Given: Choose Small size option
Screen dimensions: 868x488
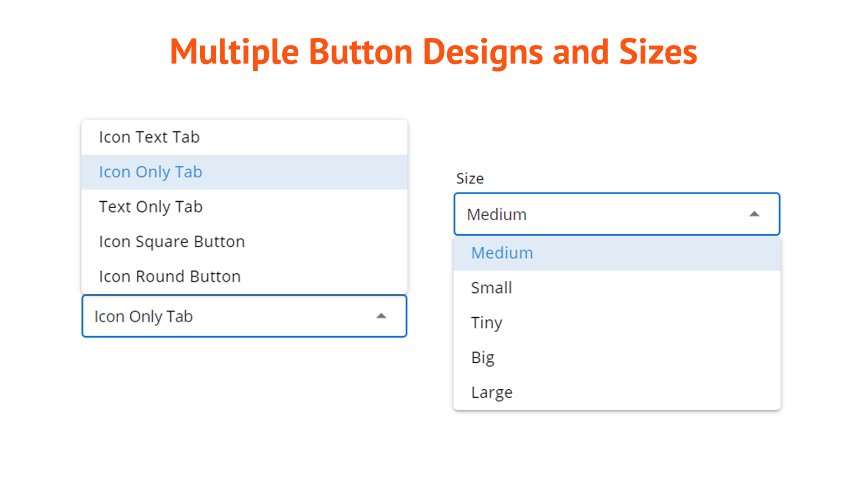Looking at the screenshot, I should pyautogui.click(x=491, y=288).
